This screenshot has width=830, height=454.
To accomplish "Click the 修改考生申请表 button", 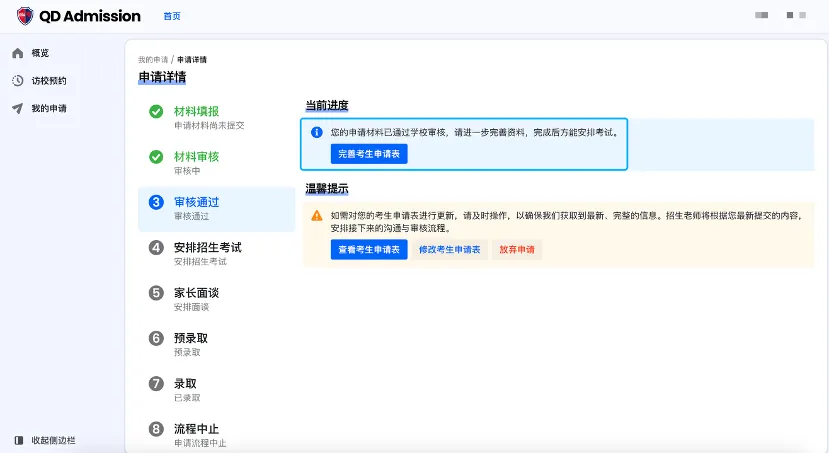I will [x=449, y=250].
